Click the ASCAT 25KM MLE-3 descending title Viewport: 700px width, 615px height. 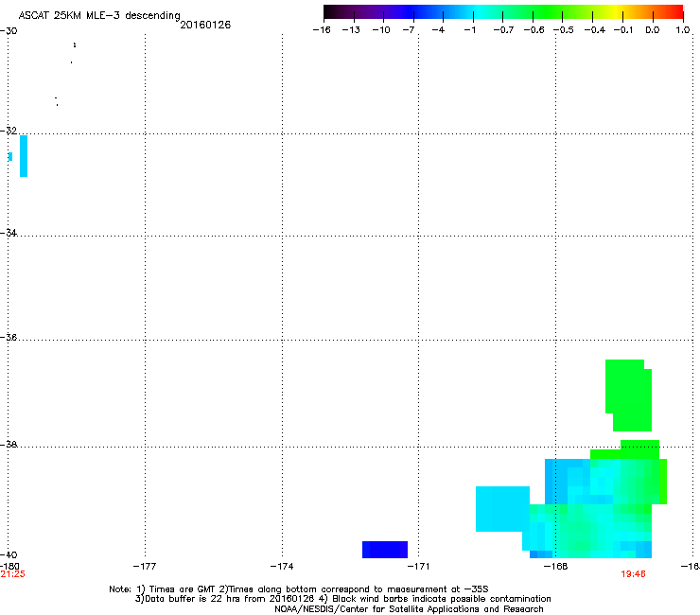99,16
